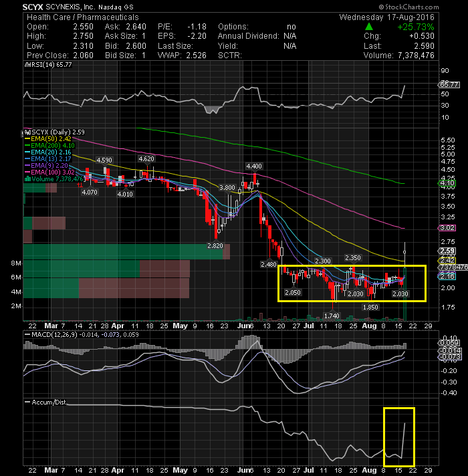Click the 2.050 price low label
The width and height of the screenshot is (468, 476).
pos(293,292)
